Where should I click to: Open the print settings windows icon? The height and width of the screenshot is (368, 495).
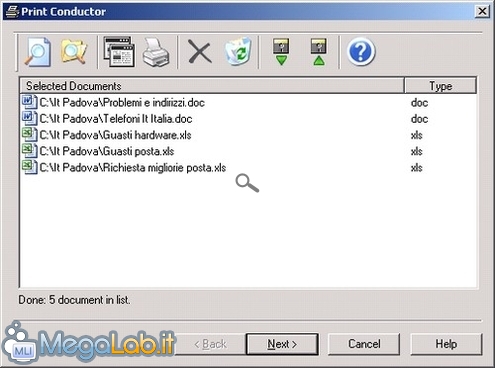pos(119,52)
